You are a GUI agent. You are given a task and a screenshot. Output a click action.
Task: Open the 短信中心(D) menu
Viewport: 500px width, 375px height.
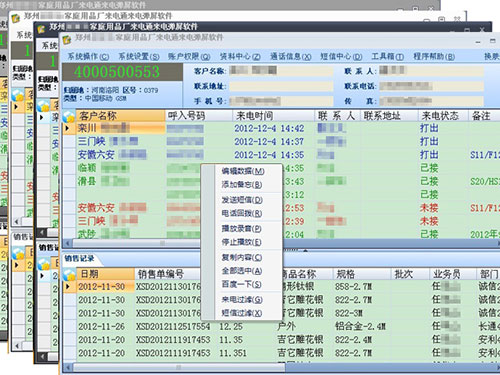click(341, 57)
